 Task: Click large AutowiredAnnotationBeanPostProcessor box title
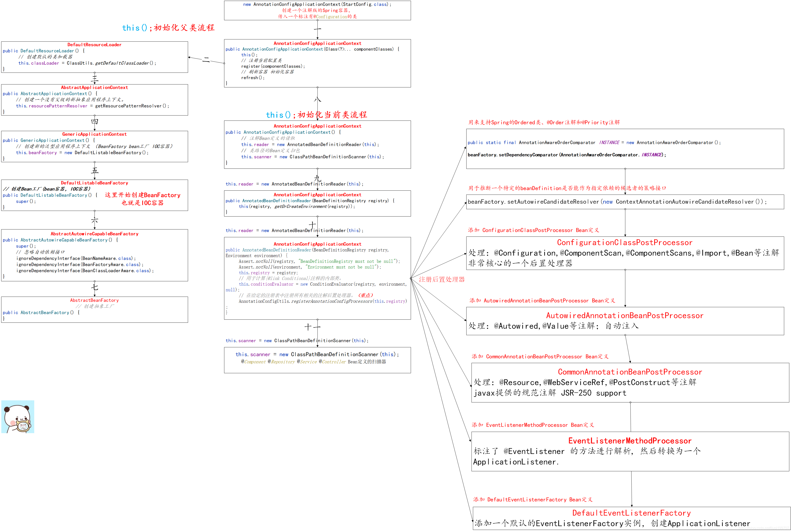click(x=625, y=315)
